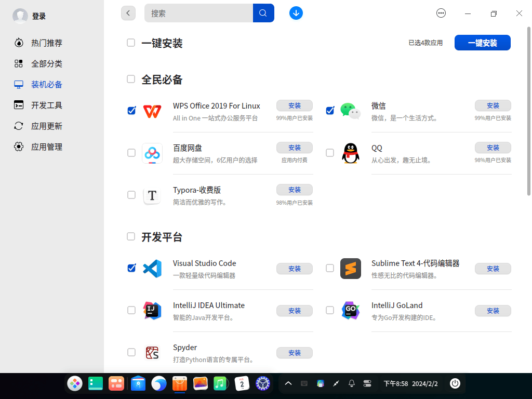The image size is (532, 399).
Task: Install Sublime Text 4 via its 安装 button
Action: point(493,269)
